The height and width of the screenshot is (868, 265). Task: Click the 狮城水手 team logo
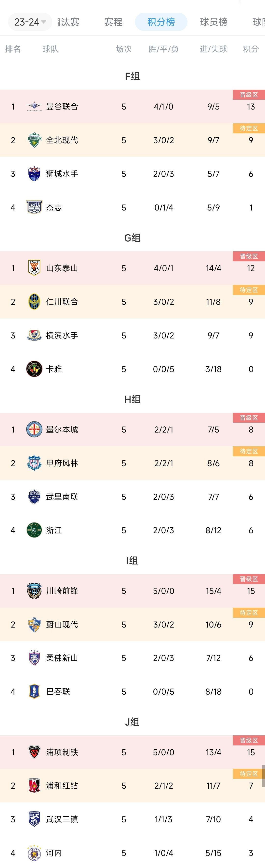tap(34, 174)
